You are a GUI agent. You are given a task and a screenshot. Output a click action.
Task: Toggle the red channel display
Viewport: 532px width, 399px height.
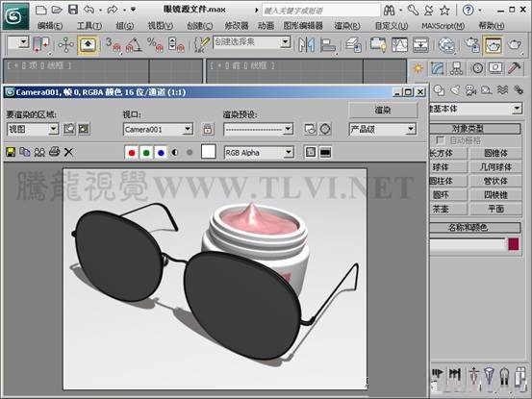coord(132,153)
